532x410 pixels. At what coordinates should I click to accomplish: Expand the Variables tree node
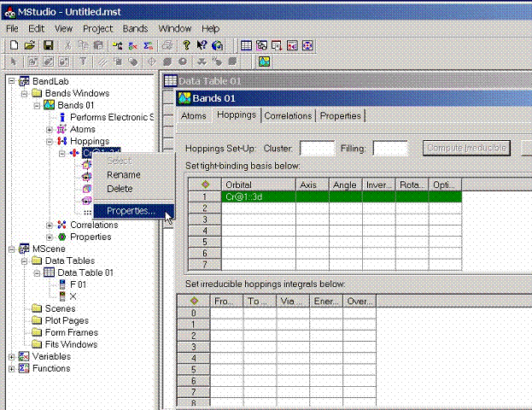(x=11, y=356)
